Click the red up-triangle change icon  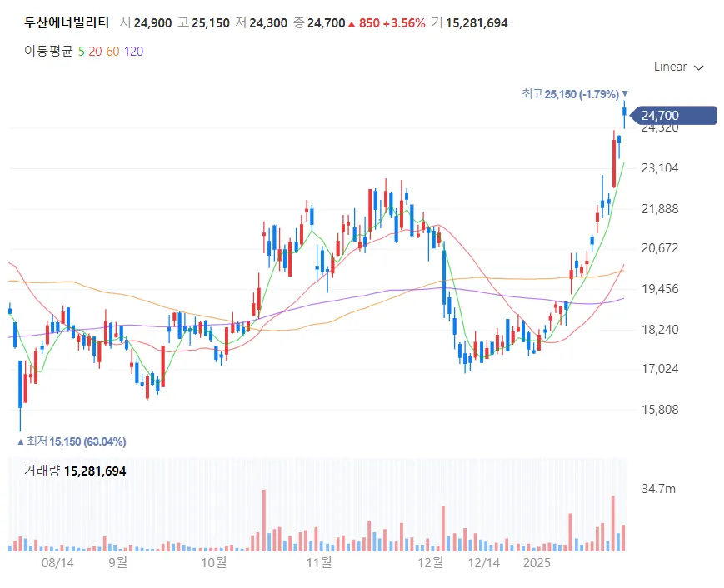coord(352,24)
